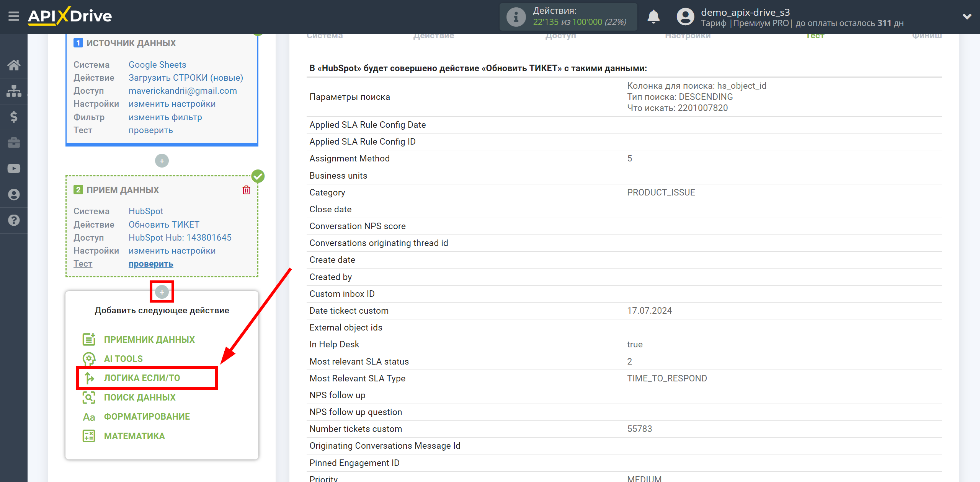Click the ПОИСК ДАННЫХ search icon
This screenshot has height=482, width=980.
[x=89, y=397]
